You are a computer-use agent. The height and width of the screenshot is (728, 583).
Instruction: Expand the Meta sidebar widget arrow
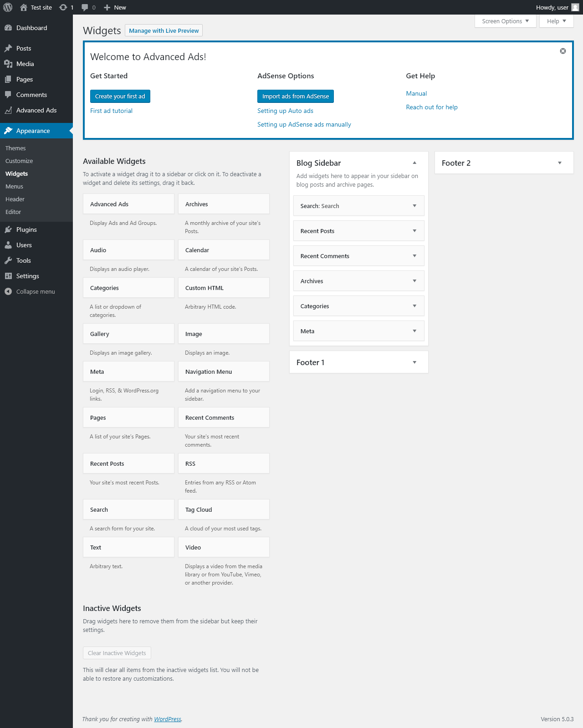click(x=414, y=331)
